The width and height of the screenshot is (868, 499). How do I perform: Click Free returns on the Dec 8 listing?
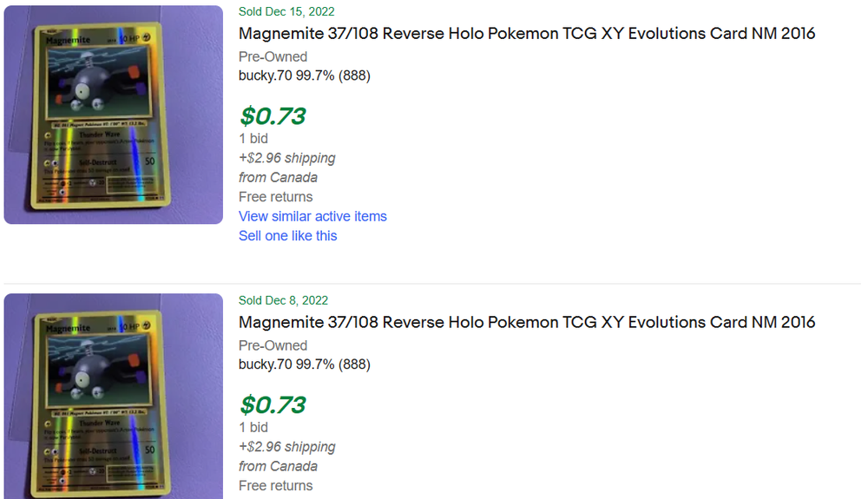[275, 485]
